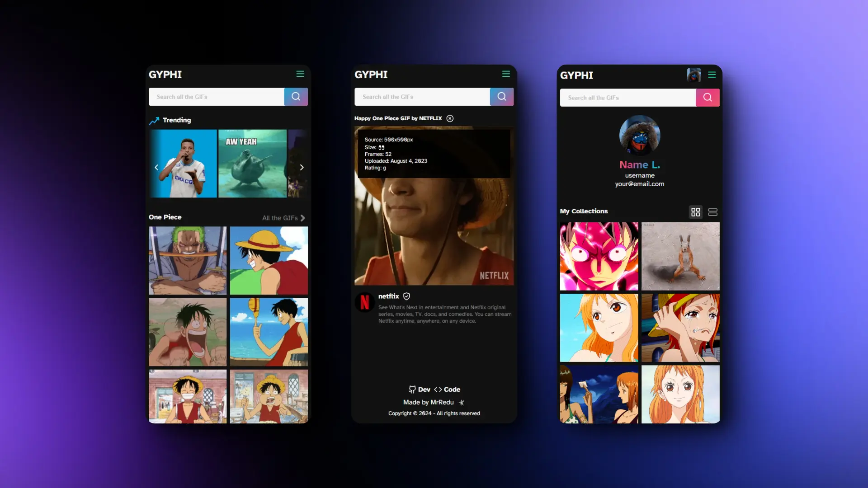This screenshot has width=868, height=488.
Task: Open smiling Luffy in town GIF
Action: tap(188, 397)
